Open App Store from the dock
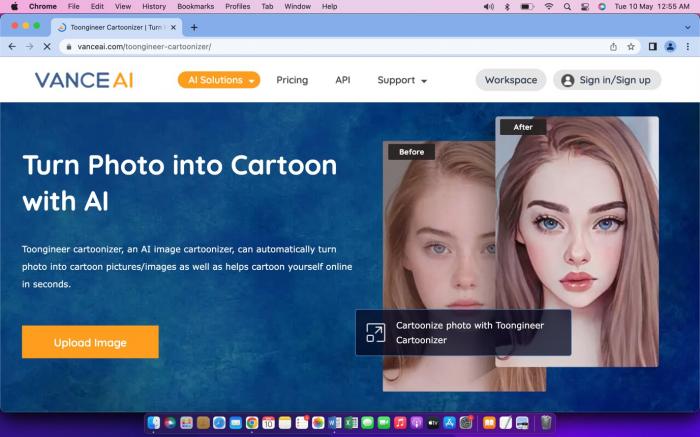The height and width of the screenshot is (437, 700). [x=450, y=423]
